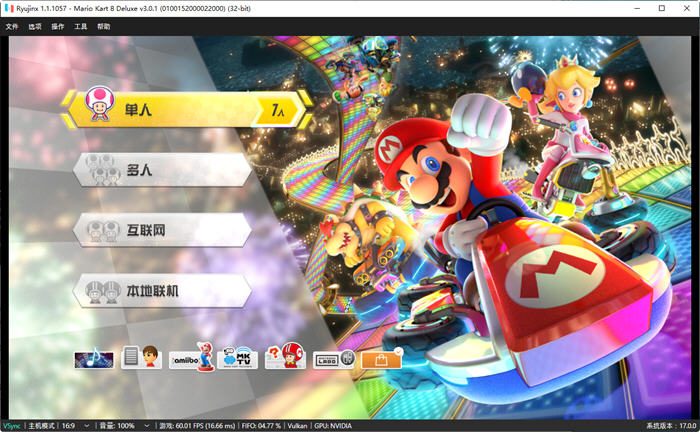Open the music player icon
This screenshot has height=432, width=700.
point(94,359)
